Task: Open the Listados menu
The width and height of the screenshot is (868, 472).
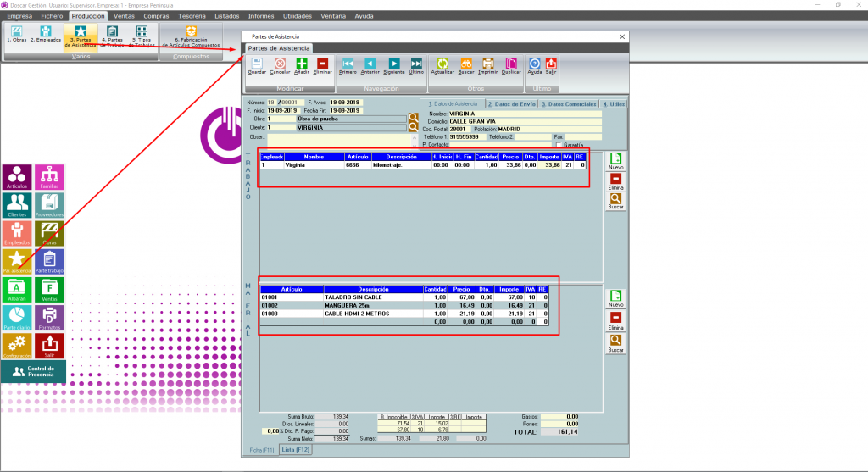Action: [x=227, y=16]
